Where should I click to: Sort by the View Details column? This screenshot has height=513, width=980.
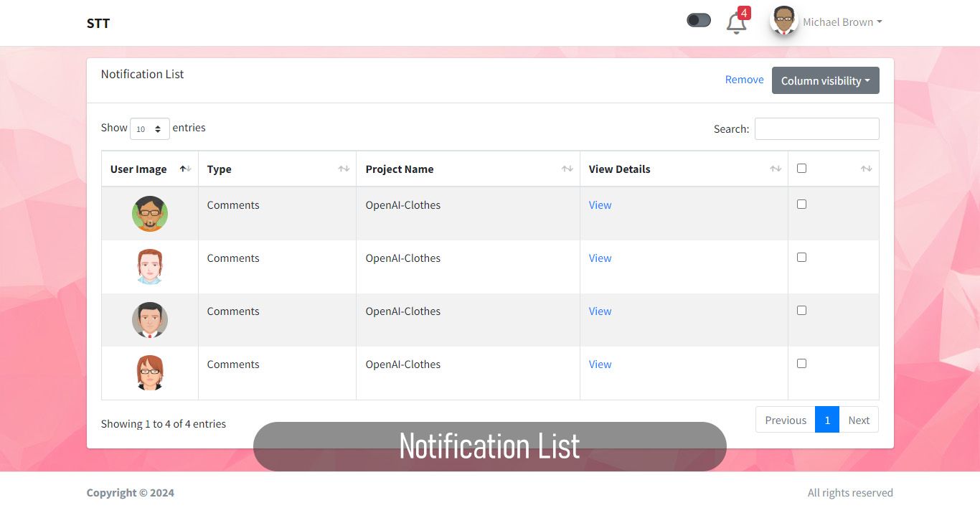click(684, 169)
